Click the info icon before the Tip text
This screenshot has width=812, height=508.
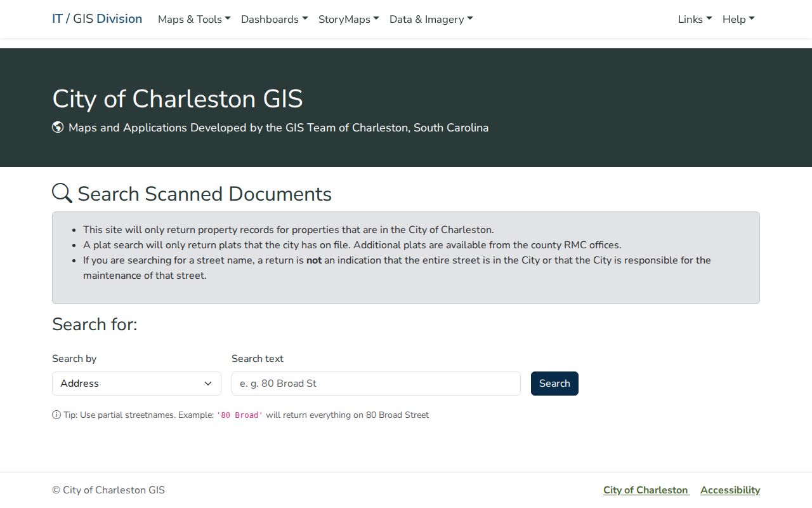(56, 415)
